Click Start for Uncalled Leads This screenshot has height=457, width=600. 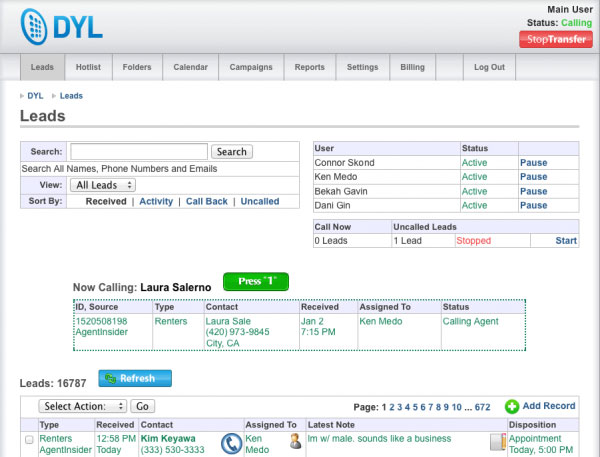point(566,241)
